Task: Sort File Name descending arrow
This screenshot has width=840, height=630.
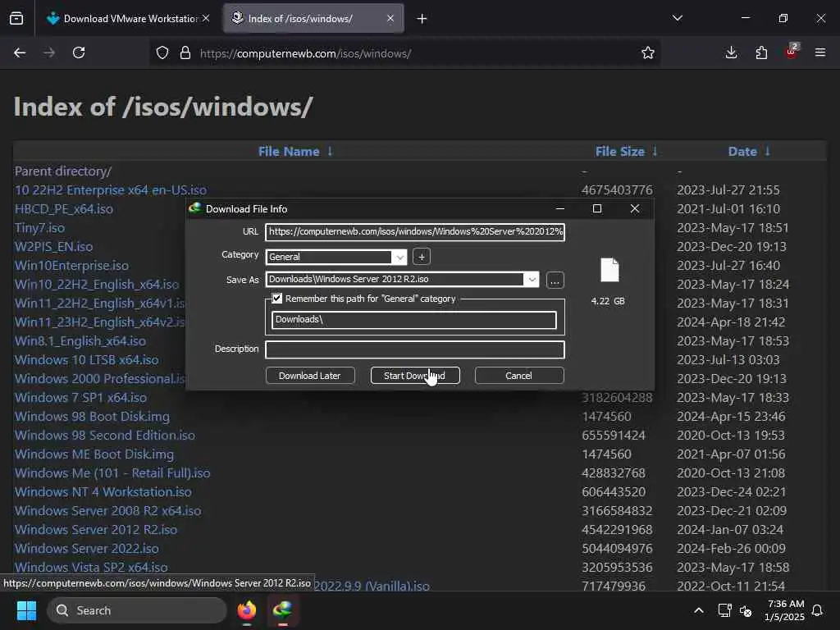Action: click(330, 152)
